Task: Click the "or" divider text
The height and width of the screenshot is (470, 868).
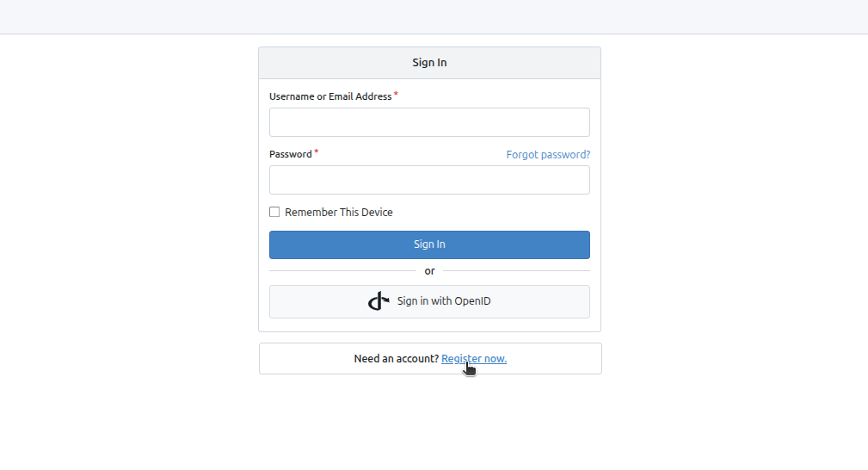Action: [x=429, y=271]
